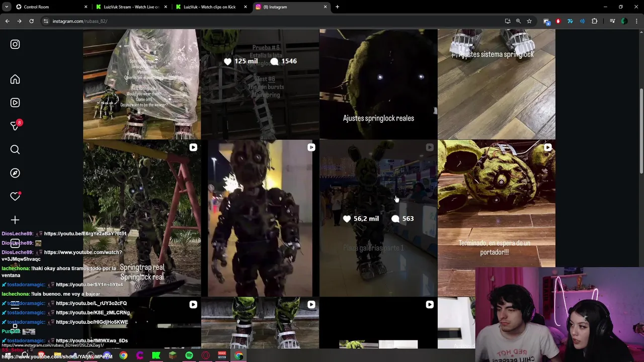Open Instagram logo in sidebar
644x362 pixels.
pyautogui.click(x=15, y=44)
